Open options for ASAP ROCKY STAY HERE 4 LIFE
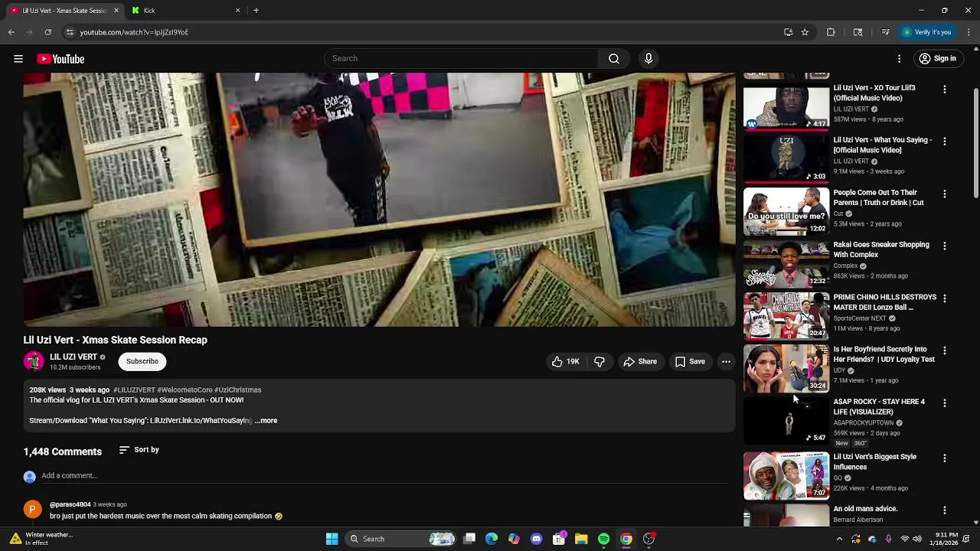Screen dimensions: 980x551 point(944,403)
